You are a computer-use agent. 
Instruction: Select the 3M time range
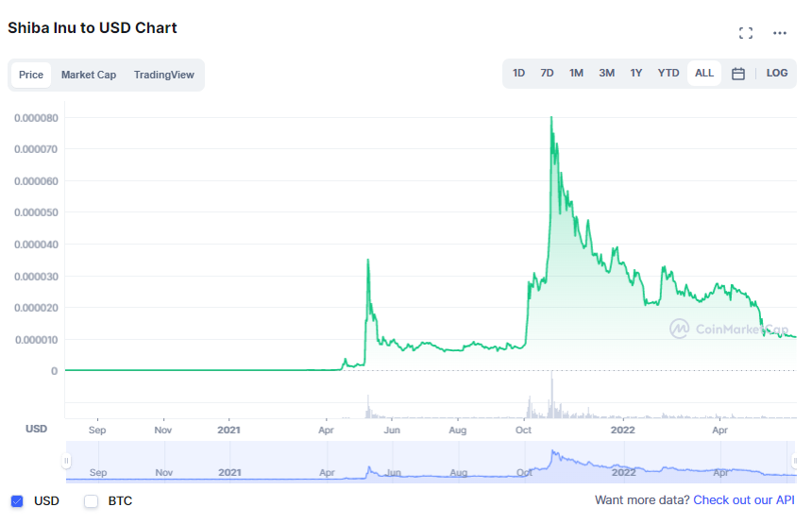tap(606, 73)
